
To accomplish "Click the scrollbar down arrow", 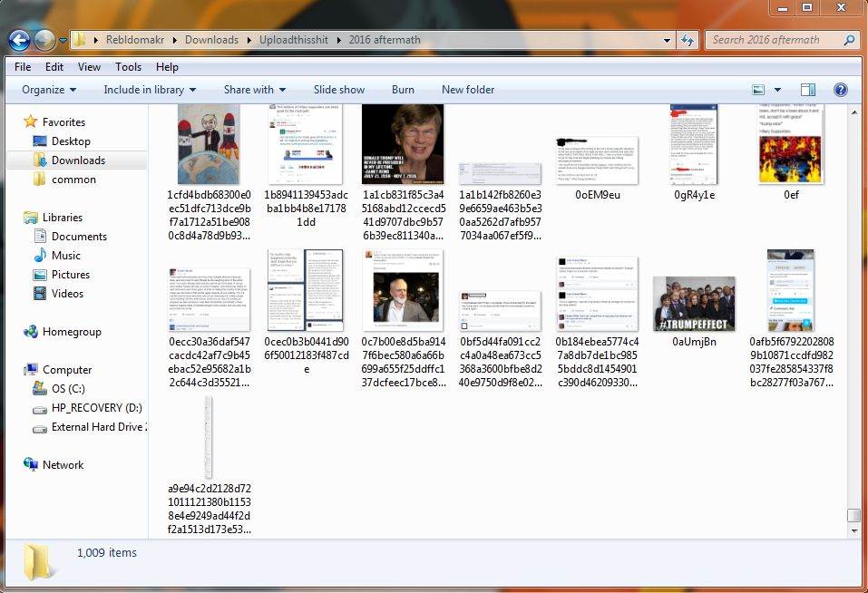I will [x=853, y=531].
